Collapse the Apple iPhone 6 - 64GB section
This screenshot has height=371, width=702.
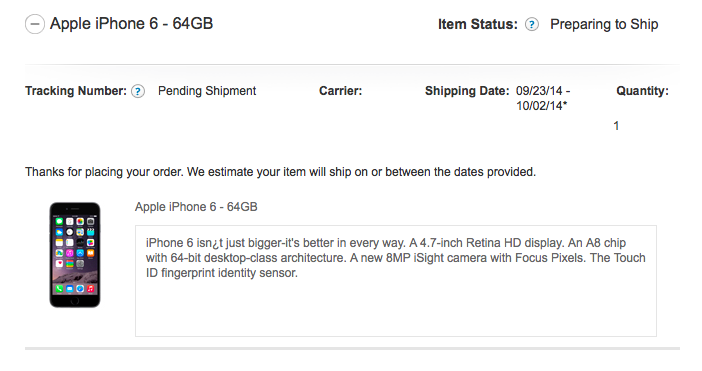pyautogui.click(x=34, y=24)
